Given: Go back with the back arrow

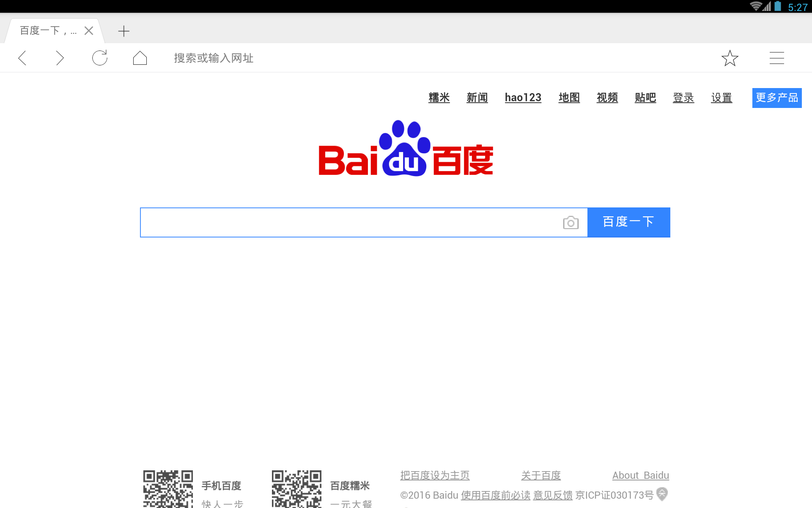Looking at the screenshot, I should [22, 58].
